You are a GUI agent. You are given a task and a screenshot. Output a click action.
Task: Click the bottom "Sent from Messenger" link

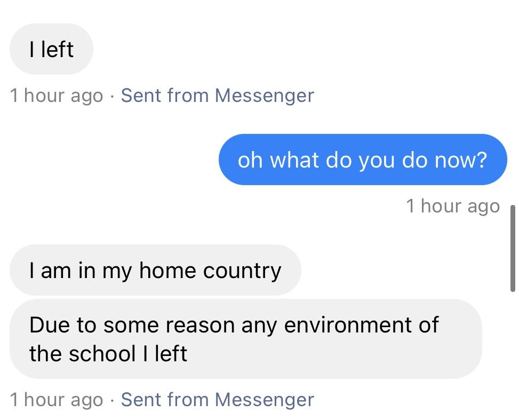[218, 400]
